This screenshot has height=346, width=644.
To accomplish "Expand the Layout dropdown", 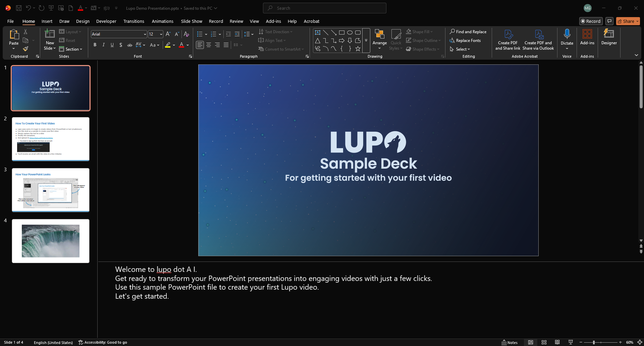I will pyautogui.click(x=70, y=32).
